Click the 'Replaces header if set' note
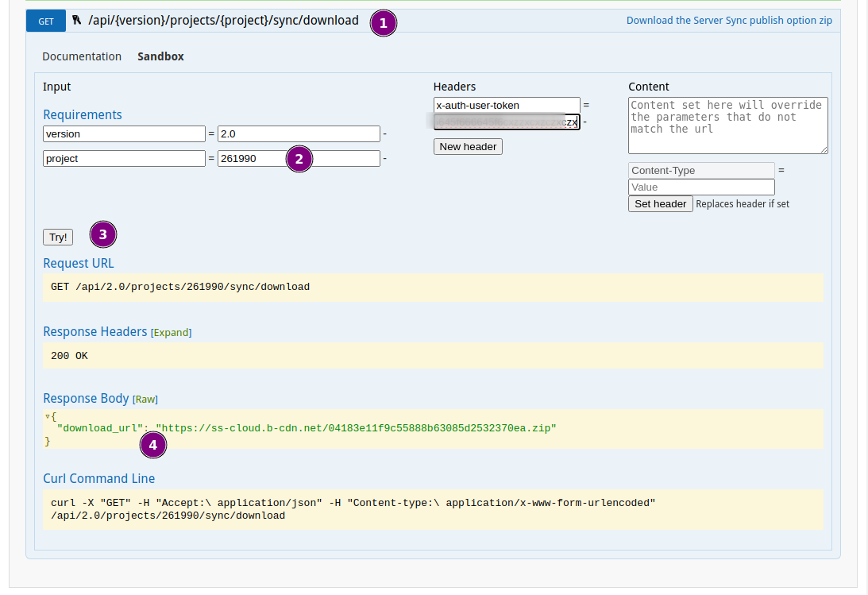 pos(743,203)
